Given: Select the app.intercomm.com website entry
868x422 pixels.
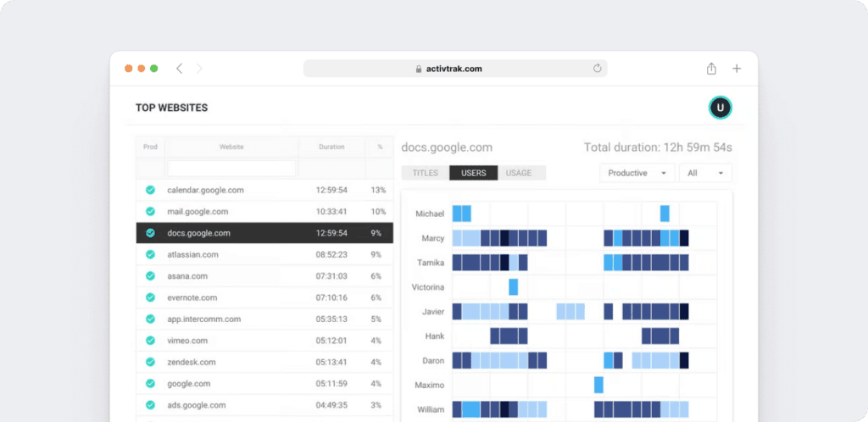Looking at the screenshot, I should (x=204, y=319).
